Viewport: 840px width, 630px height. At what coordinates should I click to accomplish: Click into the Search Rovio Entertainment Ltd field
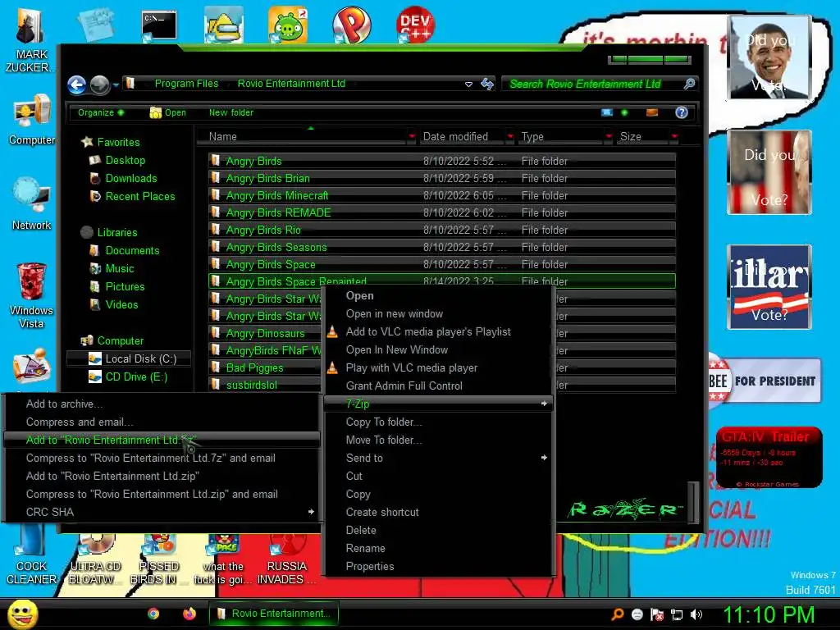[592, 84]
